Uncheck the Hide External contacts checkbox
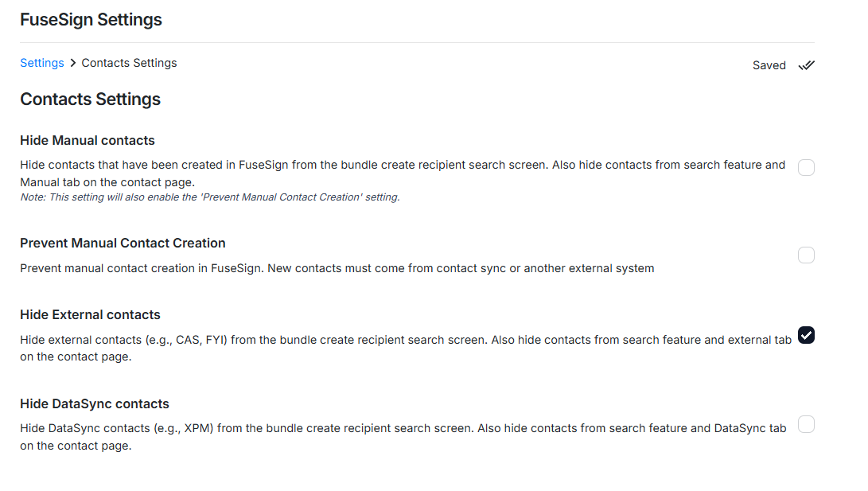Viewport: 868px width, 491px height. pos(806,336)
